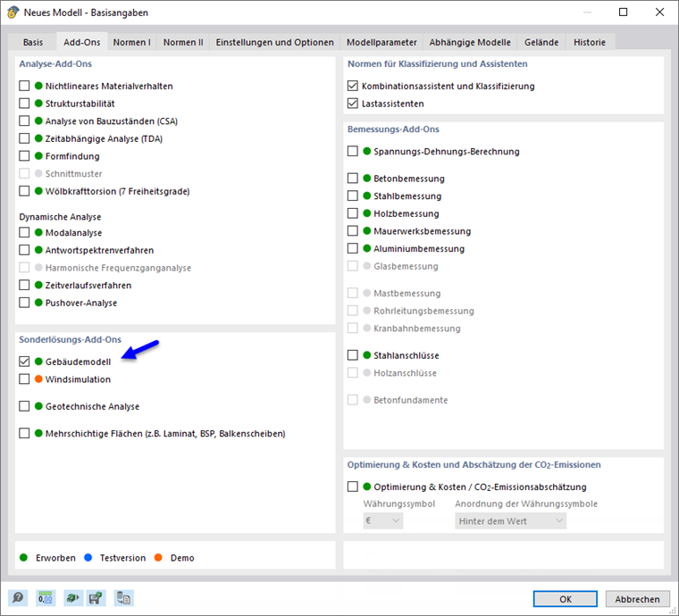Click the dialog title Neues Modell - Basisangaben
The width and height of the screenshot is (679, 616).
point(86,12)
